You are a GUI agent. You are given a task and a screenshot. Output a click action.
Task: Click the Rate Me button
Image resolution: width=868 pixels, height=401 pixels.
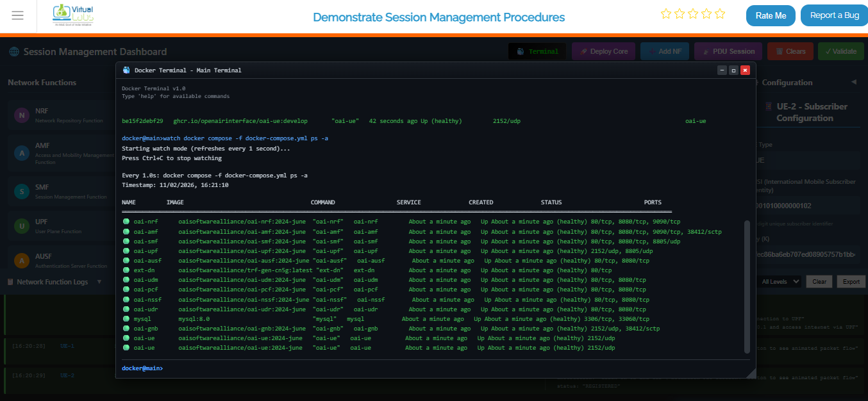pos(771,15)
